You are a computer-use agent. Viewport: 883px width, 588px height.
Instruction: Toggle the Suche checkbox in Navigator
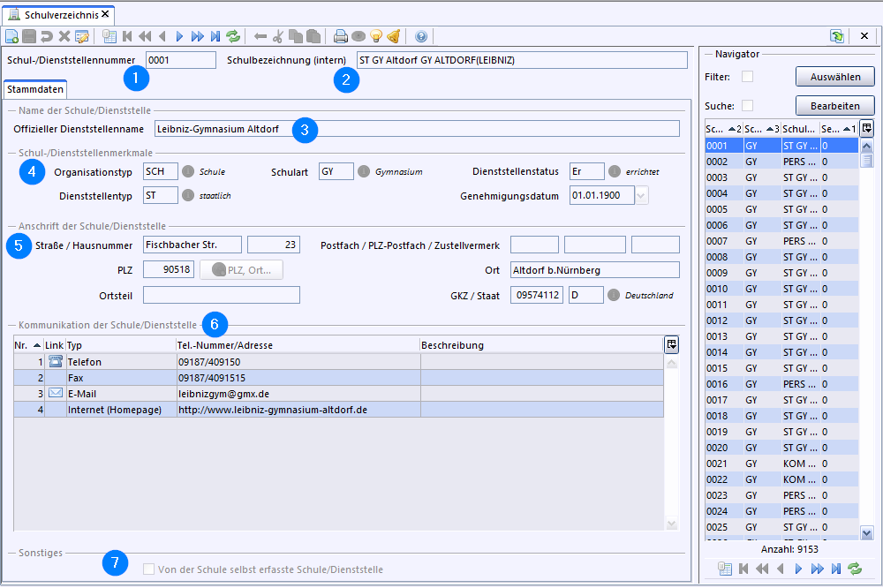pyautogui.click(x=748, y=106)
